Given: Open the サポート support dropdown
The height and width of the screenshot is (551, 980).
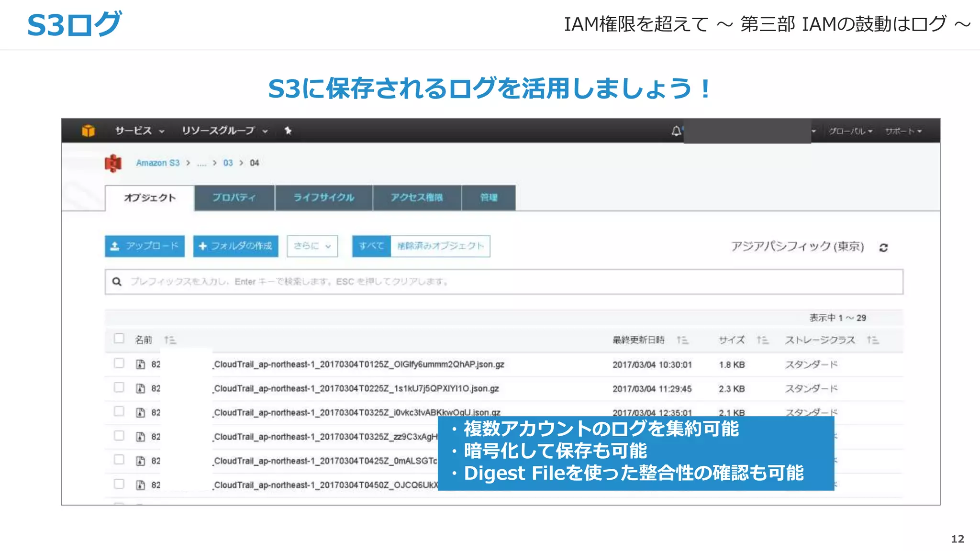Looking at the screenshot, I should click(903, 131).
